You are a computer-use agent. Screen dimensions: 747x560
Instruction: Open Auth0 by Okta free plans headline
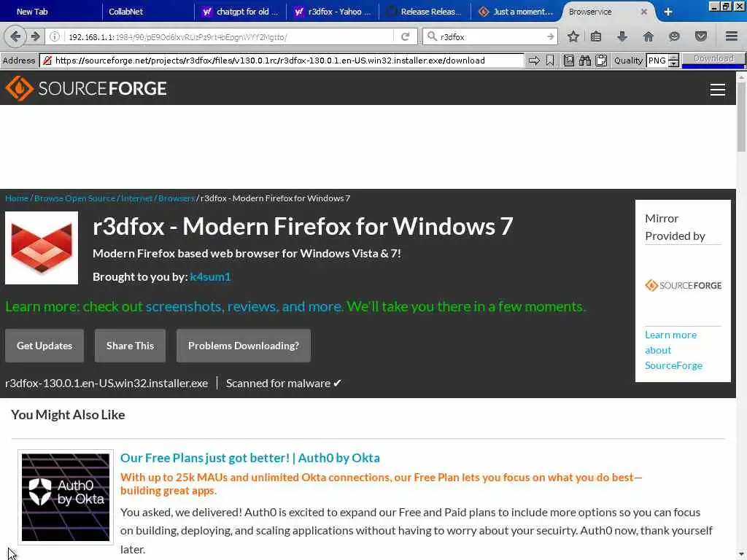tap(250, 458)
